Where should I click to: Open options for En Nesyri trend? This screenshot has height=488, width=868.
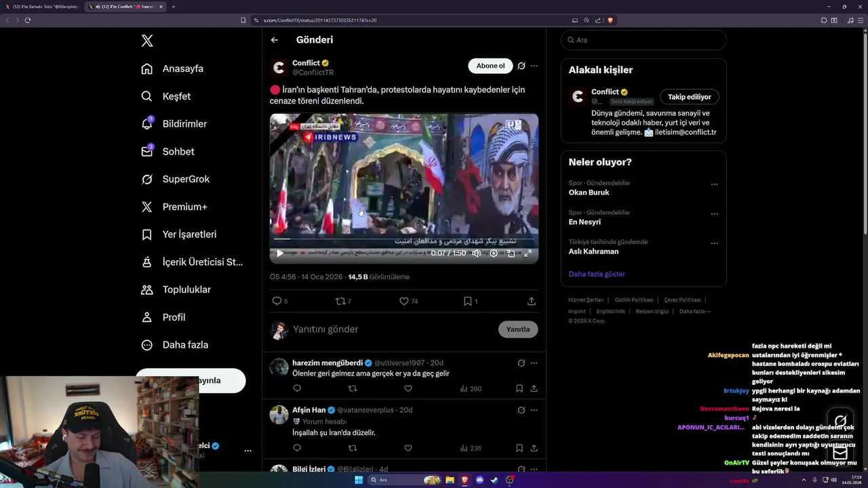[714, 213]
